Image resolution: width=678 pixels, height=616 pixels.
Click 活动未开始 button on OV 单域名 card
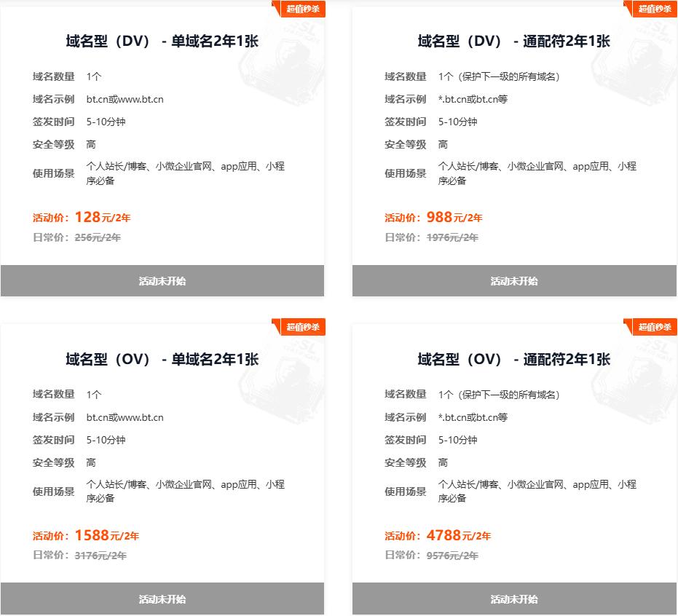[x=162, y=599]
